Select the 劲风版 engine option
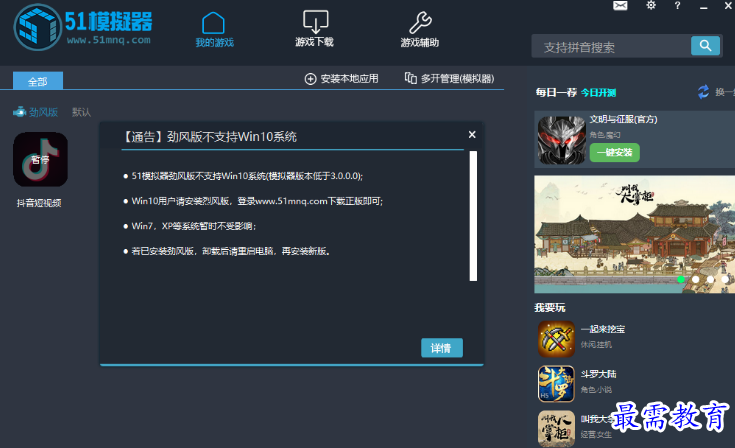 tap(36, 112)
